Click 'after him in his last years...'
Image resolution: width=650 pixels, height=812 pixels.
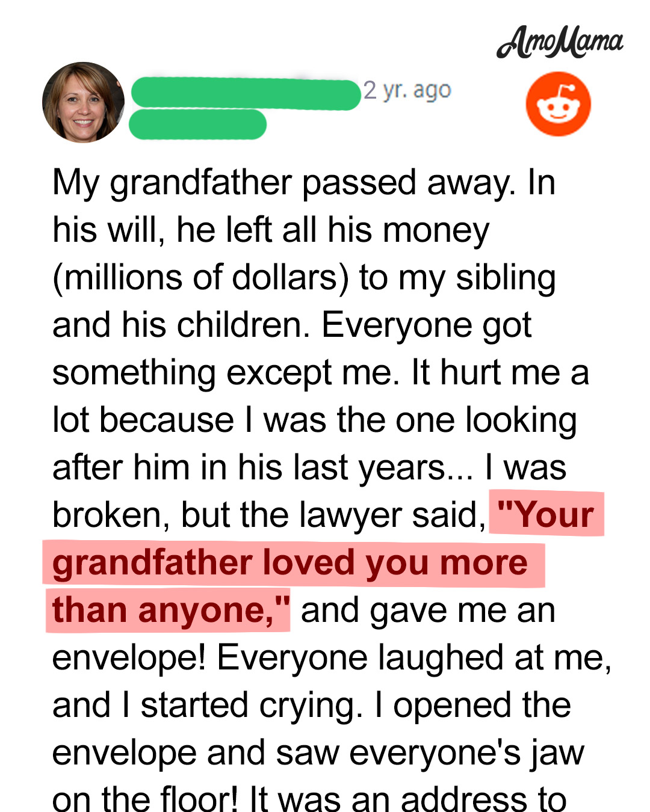click(x=263, y=468)
